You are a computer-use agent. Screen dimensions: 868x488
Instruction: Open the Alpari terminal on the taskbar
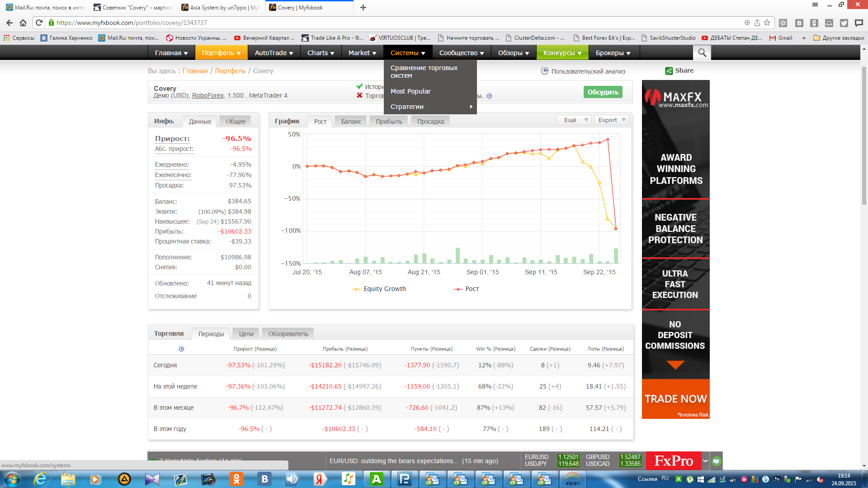[572, 479]
